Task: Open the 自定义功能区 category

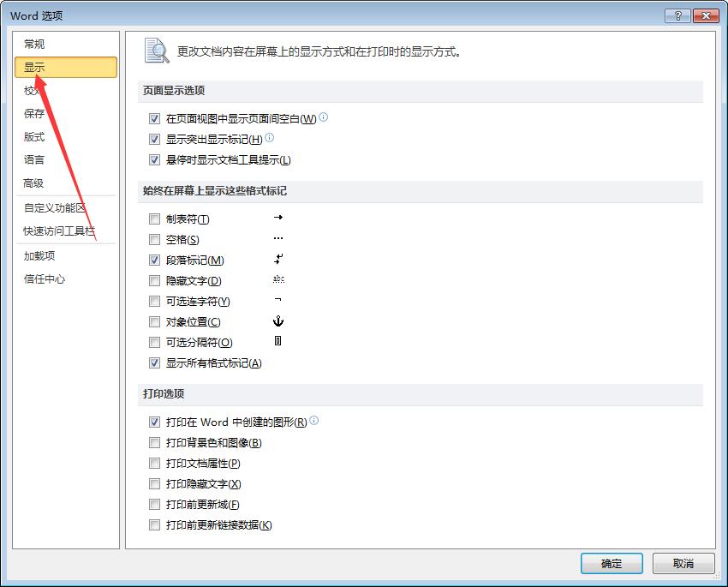Action: (65, 207)
